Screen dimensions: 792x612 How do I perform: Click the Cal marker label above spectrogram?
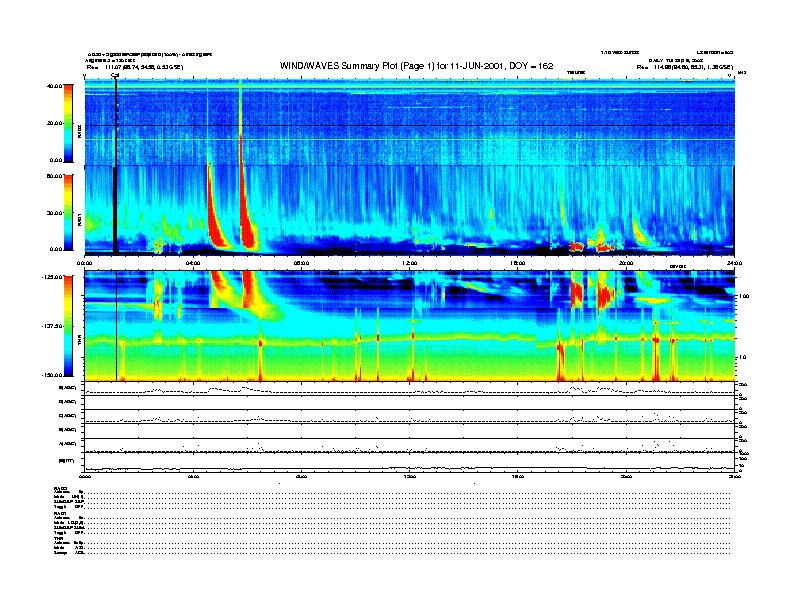(x=115, y=75)
